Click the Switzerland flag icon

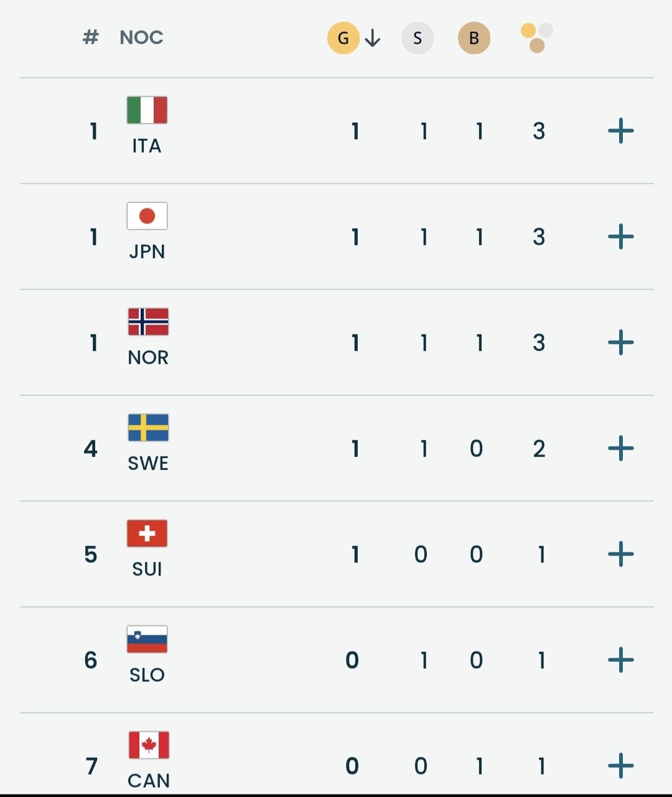(147, 534)
